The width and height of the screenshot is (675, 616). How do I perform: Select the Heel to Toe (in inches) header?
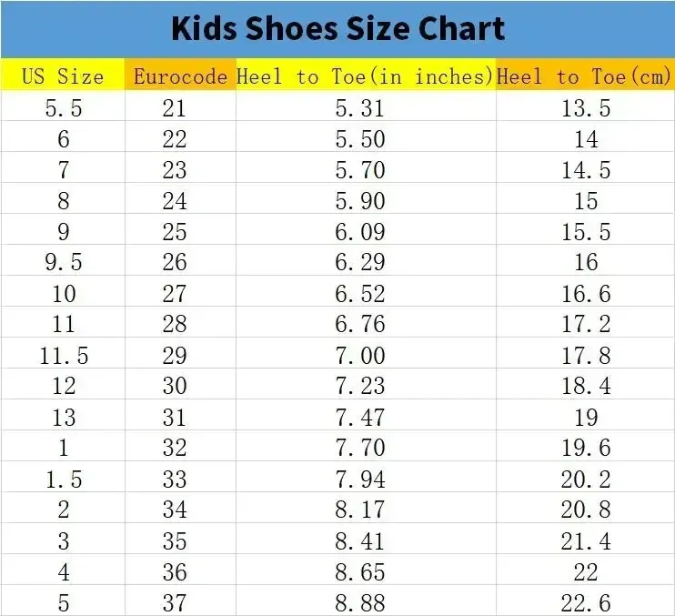(x=366, y=76)
